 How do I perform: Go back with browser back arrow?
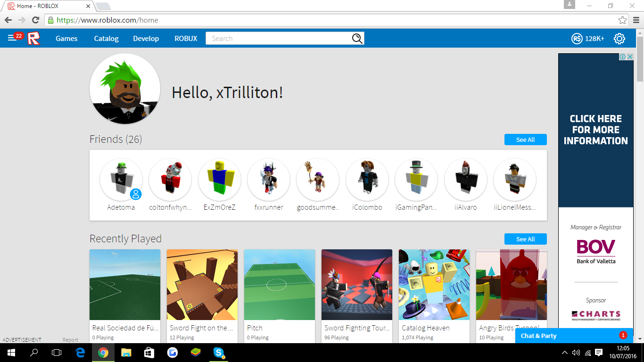(x=8, y=20)
